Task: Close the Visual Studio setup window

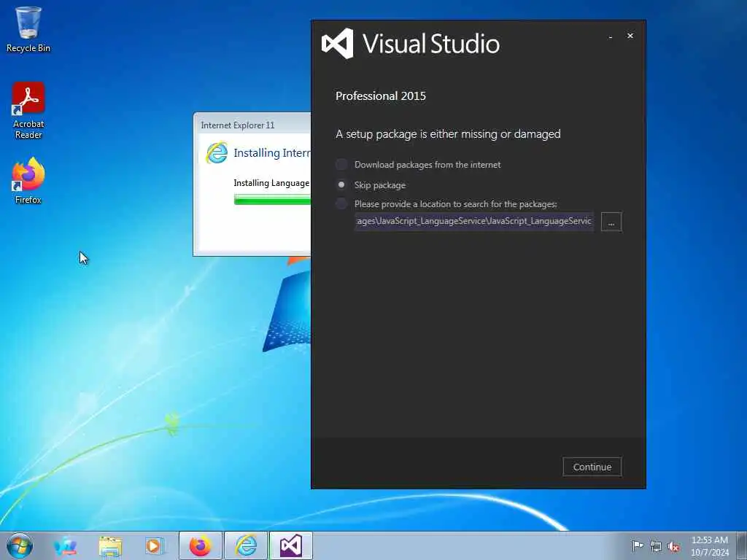Action: (630, 36)
